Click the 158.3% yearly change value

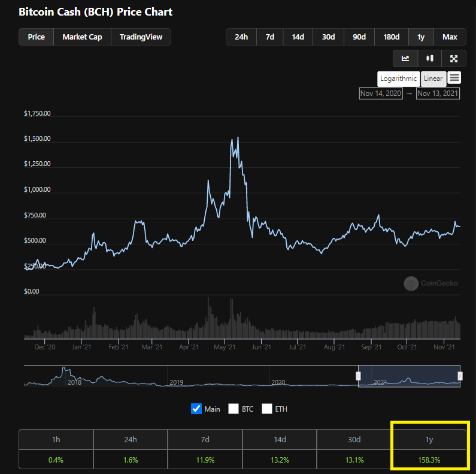pyautogui.click(x=429, y=460)
